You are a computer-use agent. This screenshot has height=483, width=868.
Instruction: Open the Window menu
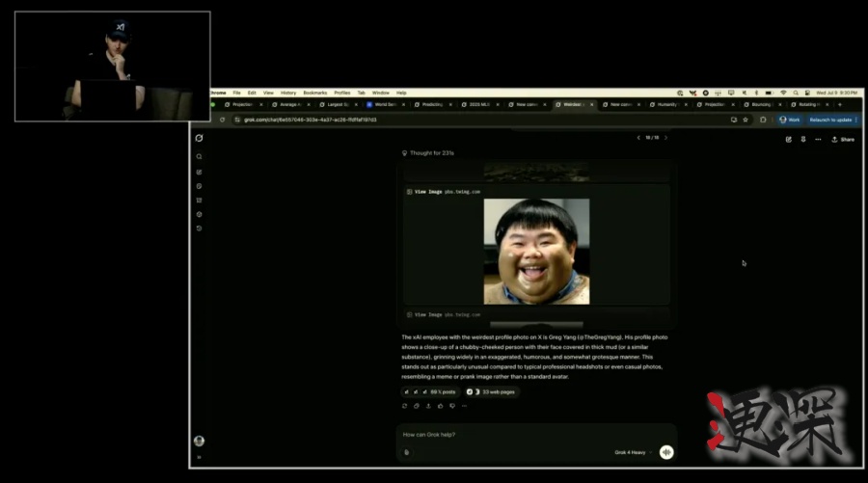(x=380, y=93)
